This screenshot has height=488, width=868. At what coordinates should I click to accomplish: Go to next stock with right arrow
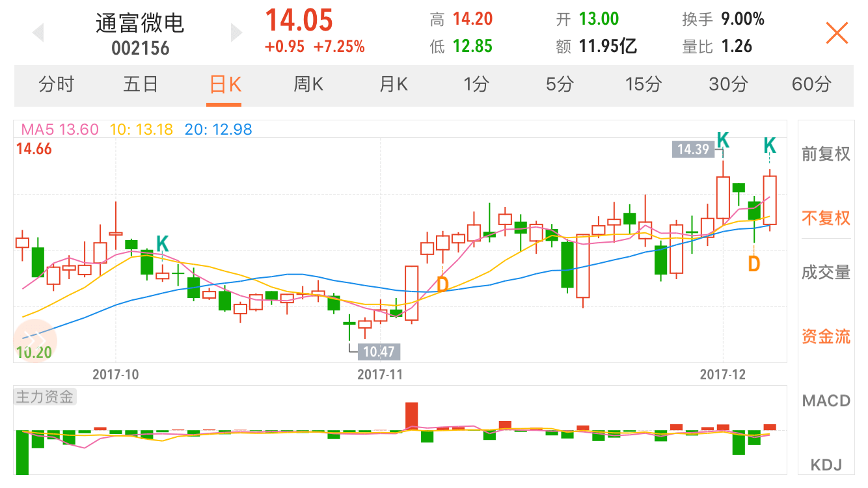(236, 33)
